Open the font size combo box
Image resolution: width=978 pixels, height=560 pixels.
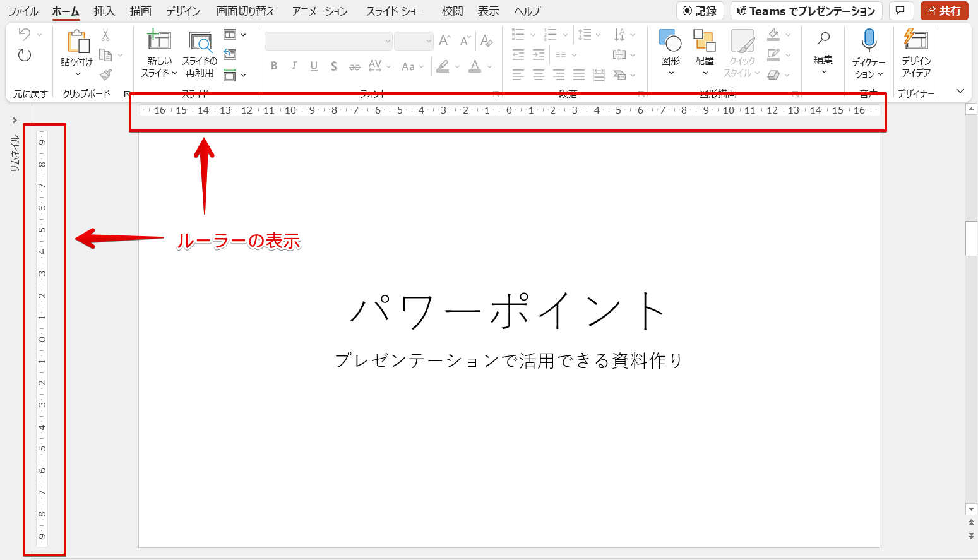pos(414,41)
